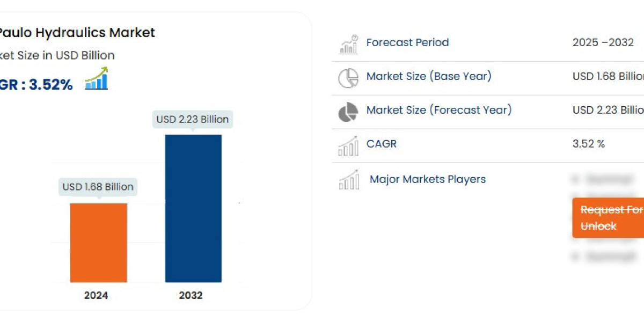Click the Major Markets Players icon
This screenshot has height=322, width=644.
pyautogui.click(x=348, y=179)
